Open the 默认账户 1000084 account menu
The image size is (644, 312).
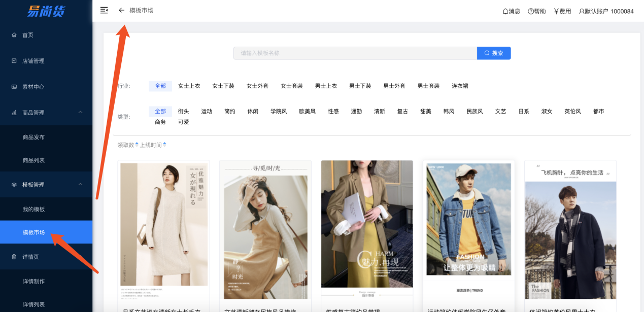[x=606, y=11]
